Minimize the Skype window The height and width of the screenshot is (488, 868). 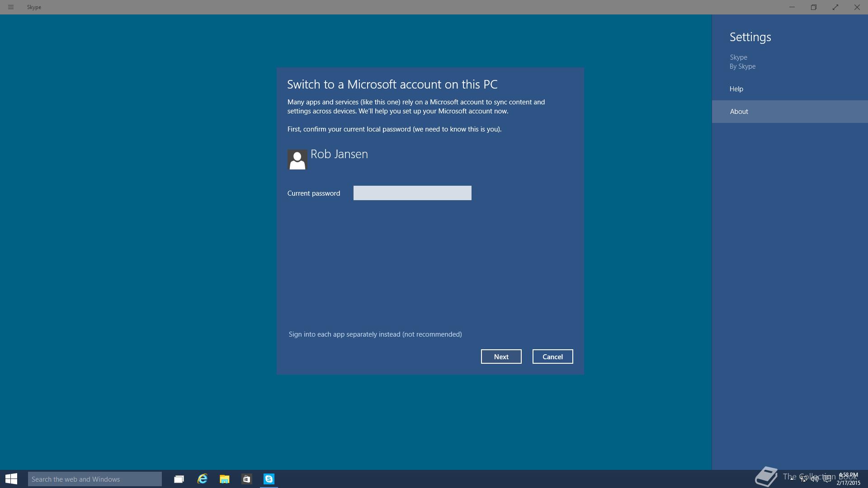(792, 7)
